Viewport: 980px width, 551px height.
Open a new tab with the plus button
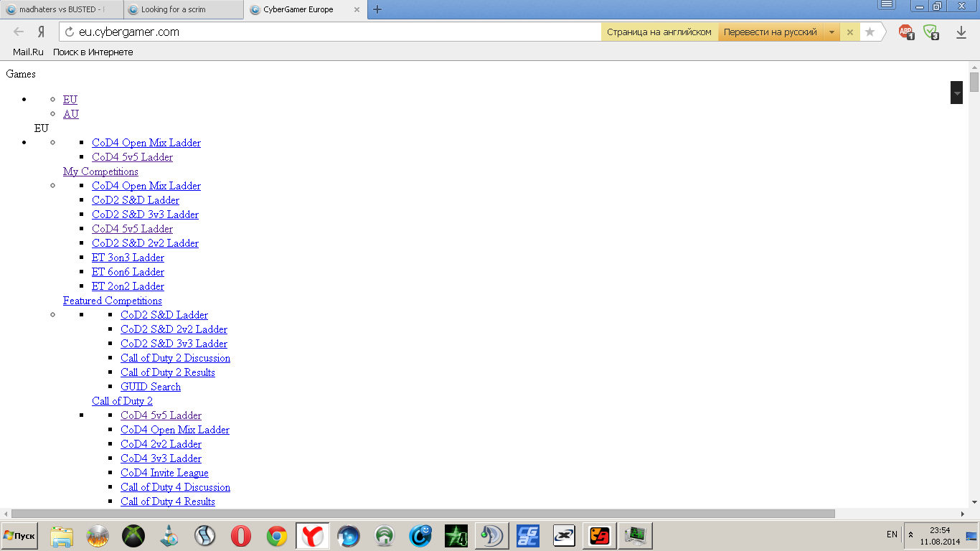(377, 9)
